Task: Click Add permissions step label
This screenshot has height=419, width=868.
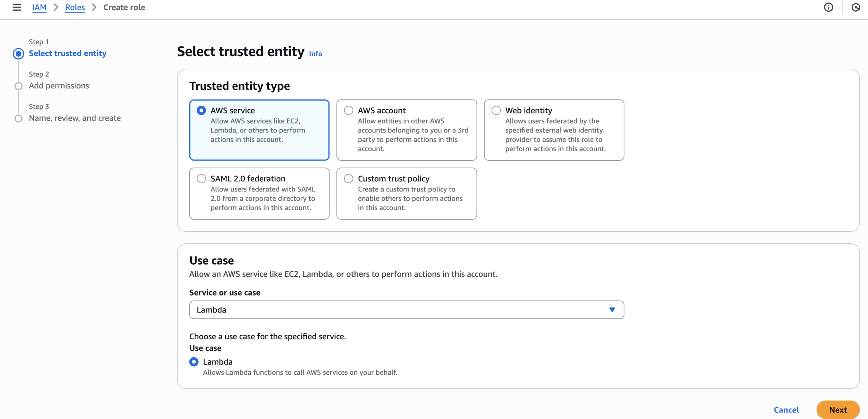Action: (59, 86)
